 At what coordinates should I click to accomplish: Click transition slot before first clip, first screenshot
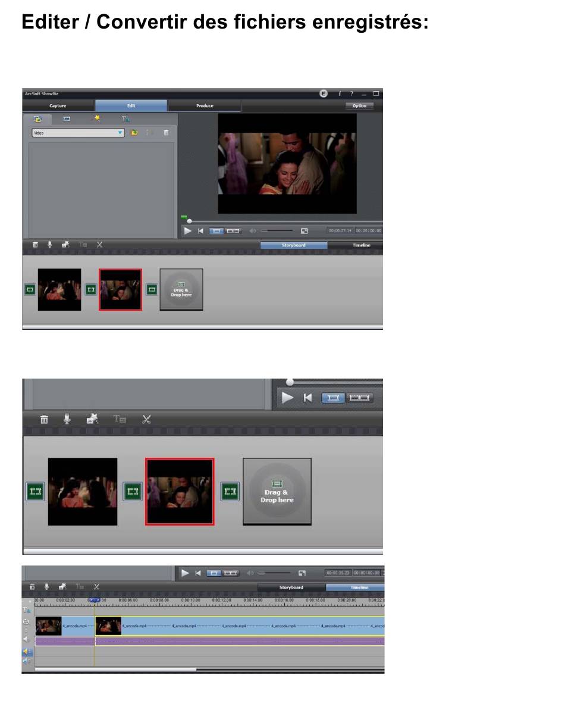point(30,289)
